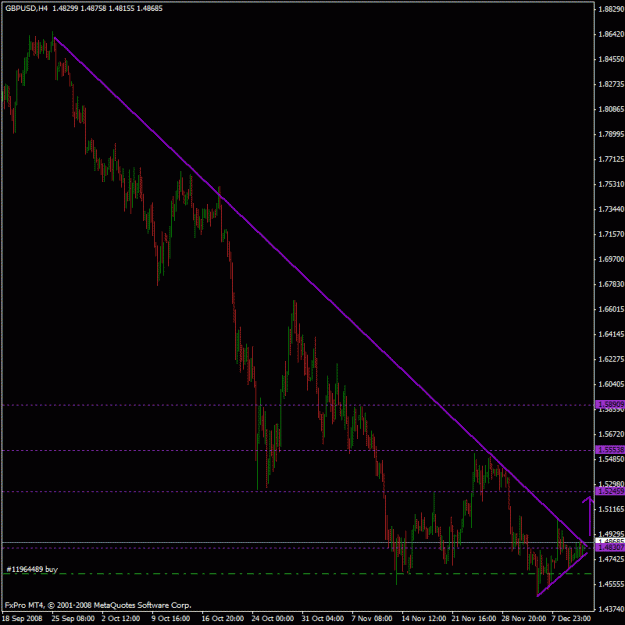Click the 7 Dec 23:00 date label
The width and height of the screenshot is (625, 625).
coord(572,619)
